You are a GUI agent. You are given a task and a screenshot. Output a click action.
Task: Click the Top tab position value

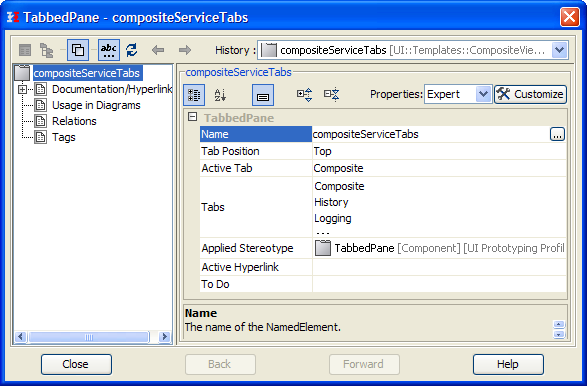click(322, 151)
